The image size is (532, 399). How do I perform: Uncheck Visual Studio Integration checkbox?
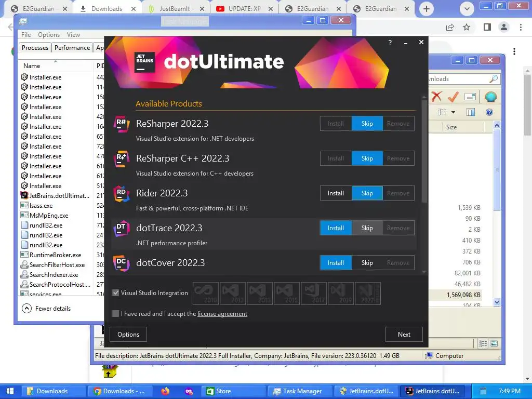tap(116, 293)
